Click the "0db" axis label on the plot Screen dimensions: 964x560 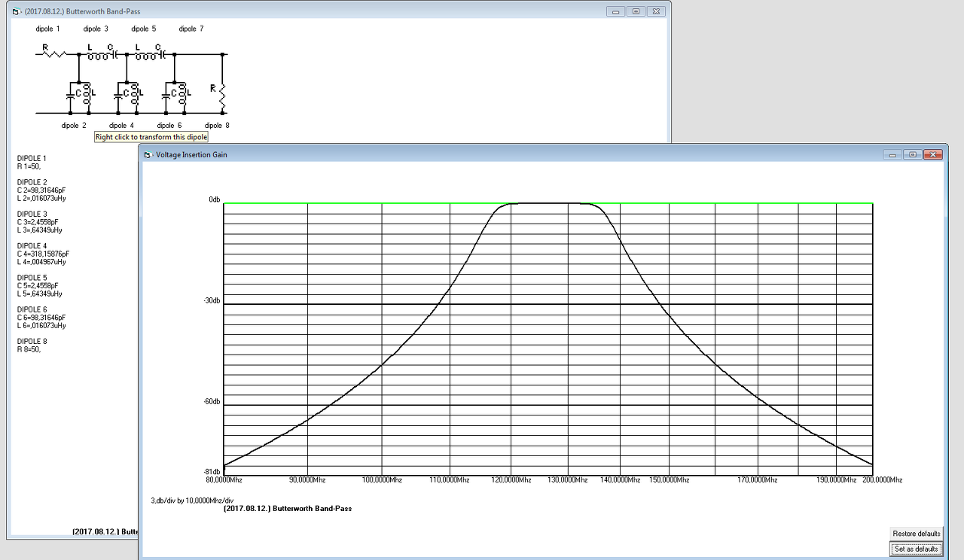215,200
